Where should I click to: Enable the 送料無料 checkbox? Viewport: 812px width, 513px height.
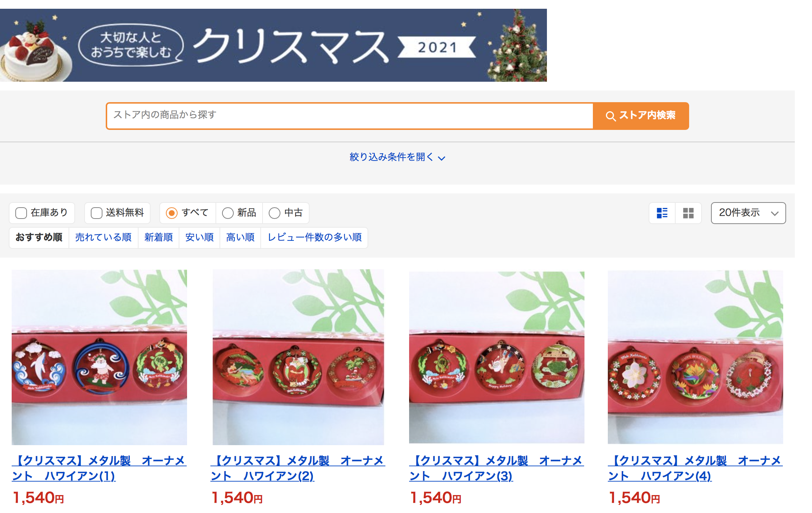[x=97, y=213]
